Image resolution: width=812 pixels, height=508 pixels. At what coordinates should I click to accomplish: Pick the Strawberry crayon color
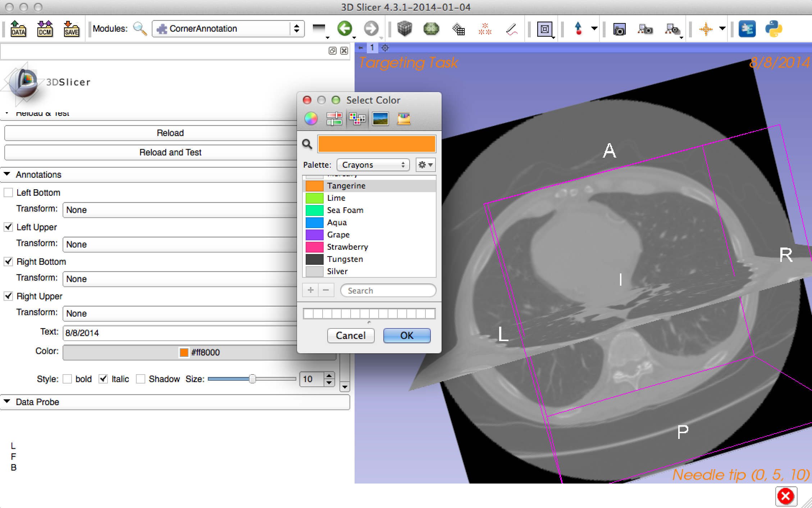pyautogui.click(x=347, y=247)
